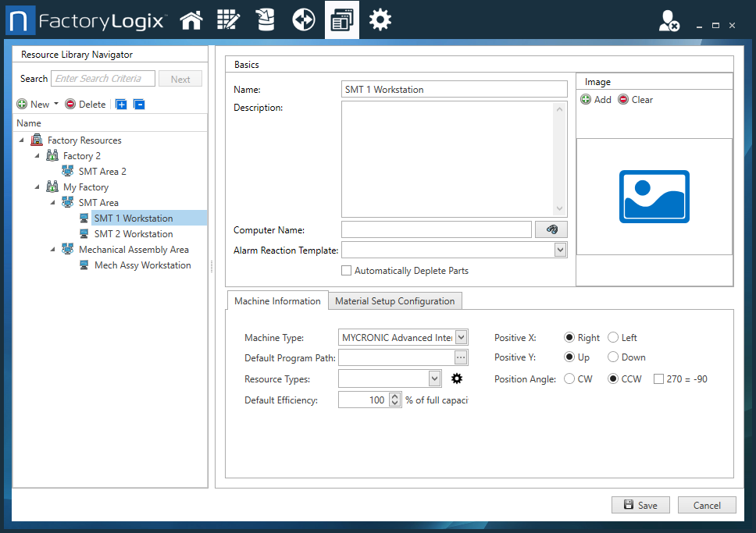Viewport: 756px width, 533px height.
Task: Click the circular sync arrows toolbar icon
Action: [303, 20]
